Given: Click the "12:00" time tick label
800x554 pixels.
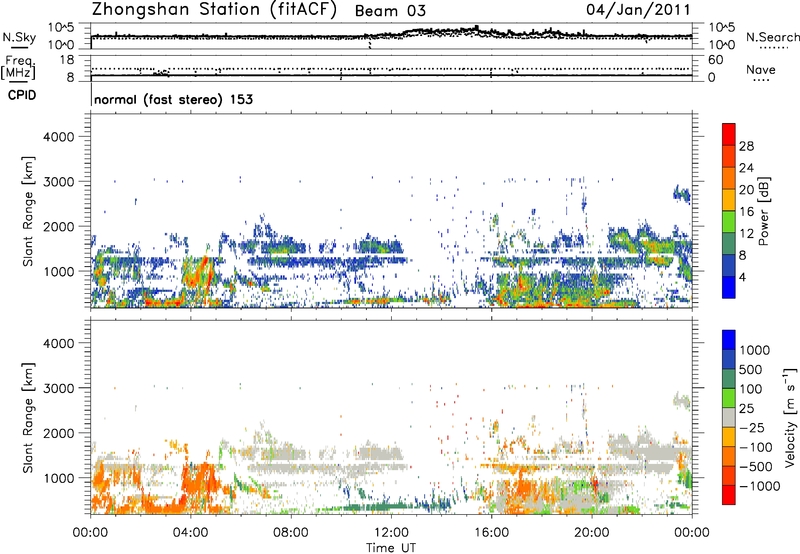Looking at the screenshot, I should pos(391,533).
